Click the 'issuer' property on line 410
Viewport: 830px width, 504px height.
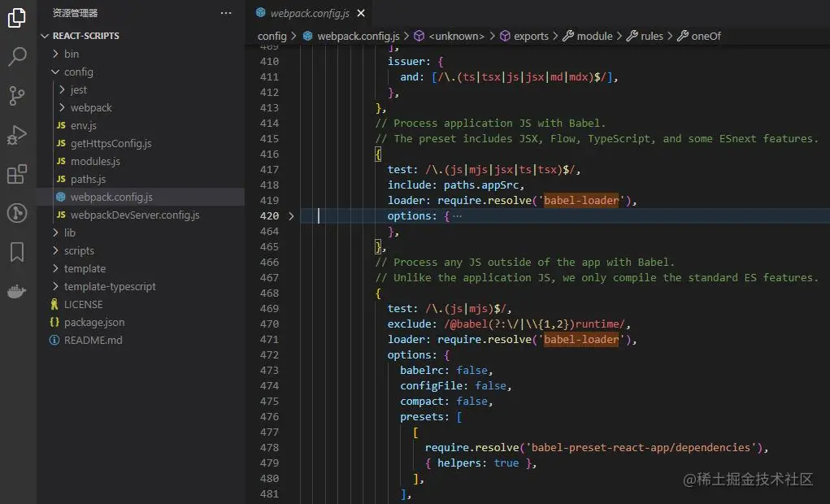click(406, 62)
